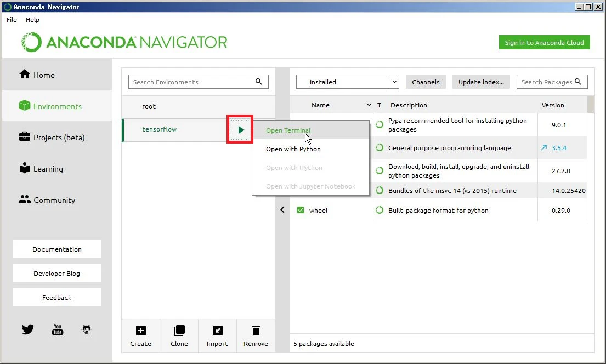Image resolution: width=606 pixels, height=364 pixels.
Task: Click the tensorflow environment play arrow
Action: 240,130
